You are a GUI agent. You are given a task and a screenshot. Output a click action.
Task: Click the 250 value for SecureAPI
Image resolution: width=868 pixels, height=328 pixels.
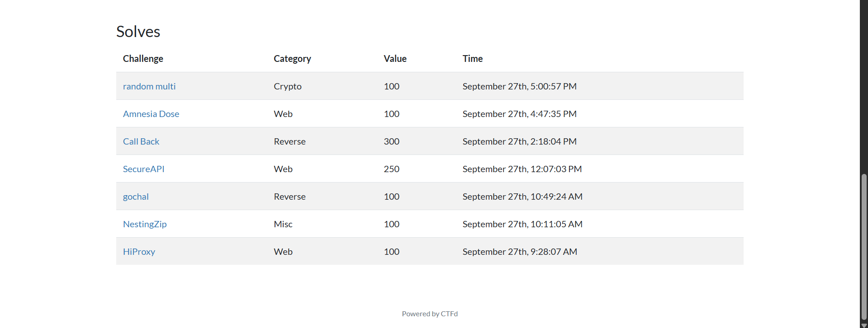(391, 169)
